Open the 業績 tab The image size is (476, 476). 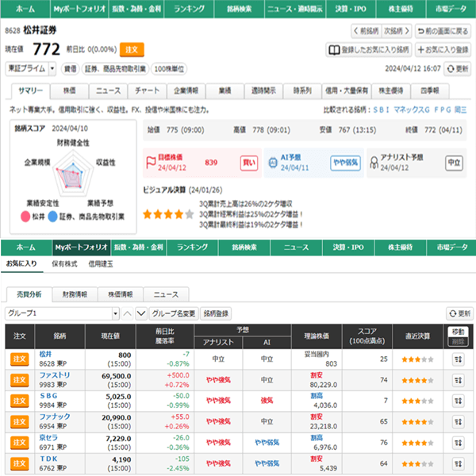tap(225, 91)
